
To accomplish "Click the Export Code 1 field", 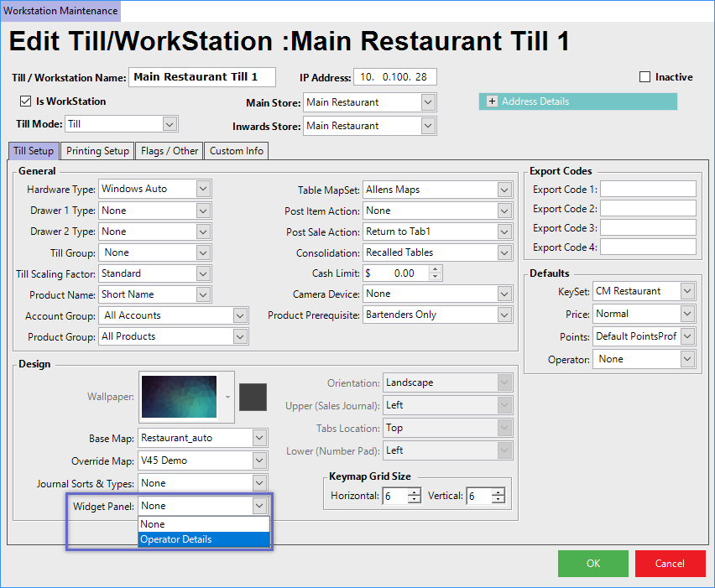I will tap(647, 189).
